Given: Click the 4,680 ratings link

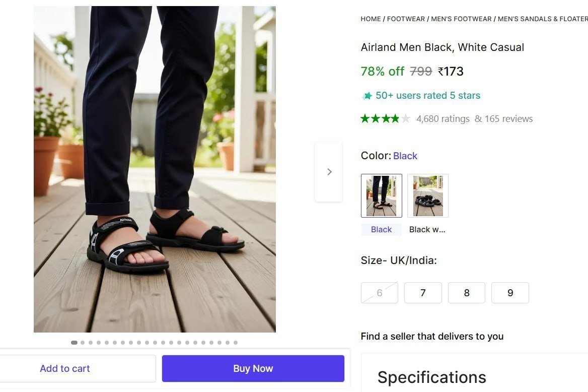Looking at the screenshot, I should [443, 118].
